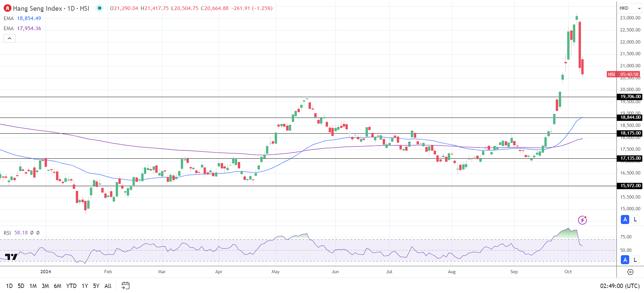The width and height of the screenshot is (644, 293).
Task: Click the 2024 label on time axis
Action: click(46, 272)
